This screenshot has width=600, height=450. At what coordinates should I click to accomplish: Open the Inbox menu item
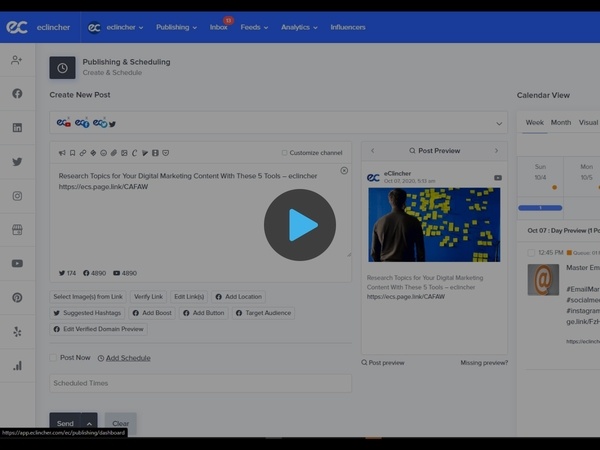coord(218,27)
